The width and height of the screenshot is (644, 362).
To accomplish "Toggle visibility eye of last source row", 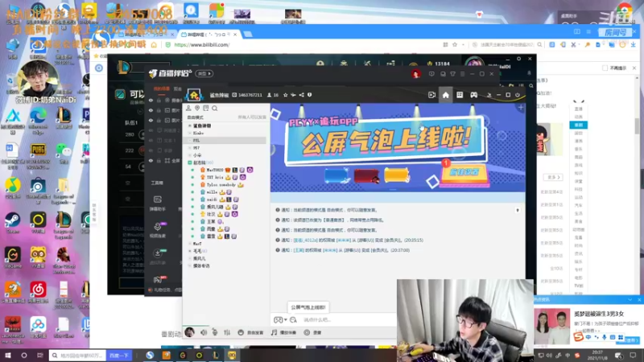I will [151, 160].
